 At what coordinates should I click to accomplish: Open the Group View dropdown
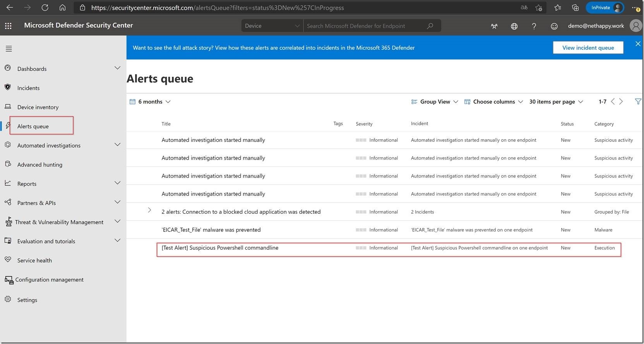(x=435, y=102)
